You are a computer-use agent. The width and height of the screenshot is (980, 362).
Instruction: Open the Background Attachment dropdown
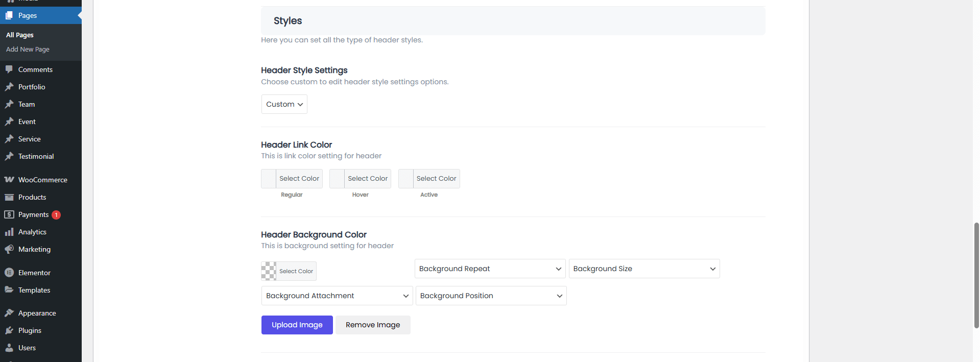337,296
